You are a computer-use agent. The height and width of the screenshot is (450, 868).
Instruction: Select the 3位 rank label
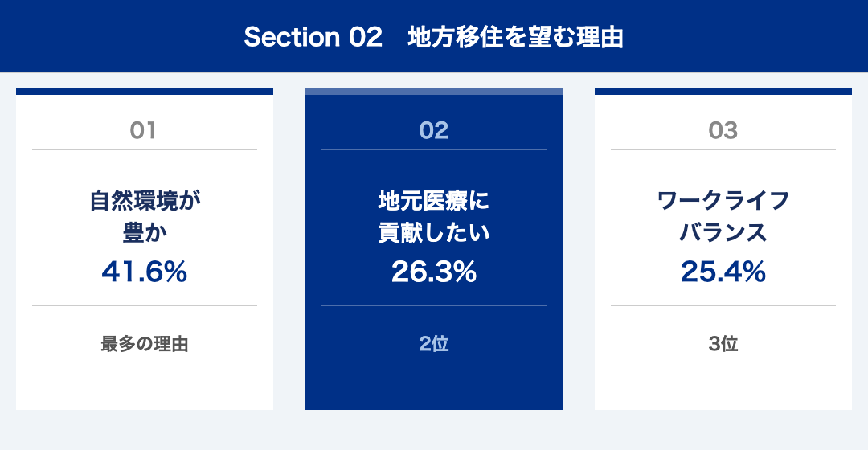coord(723,344)
